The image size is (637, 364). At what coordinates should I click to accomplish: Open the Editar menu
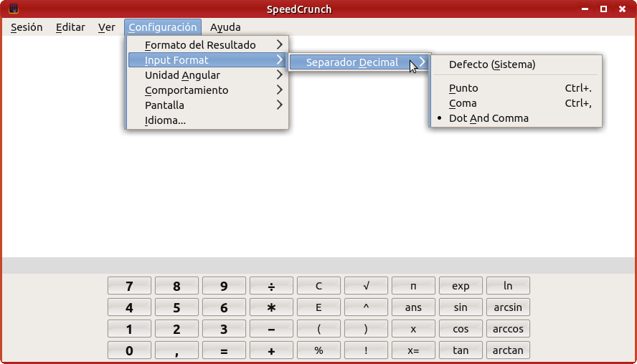coord(70,27)
